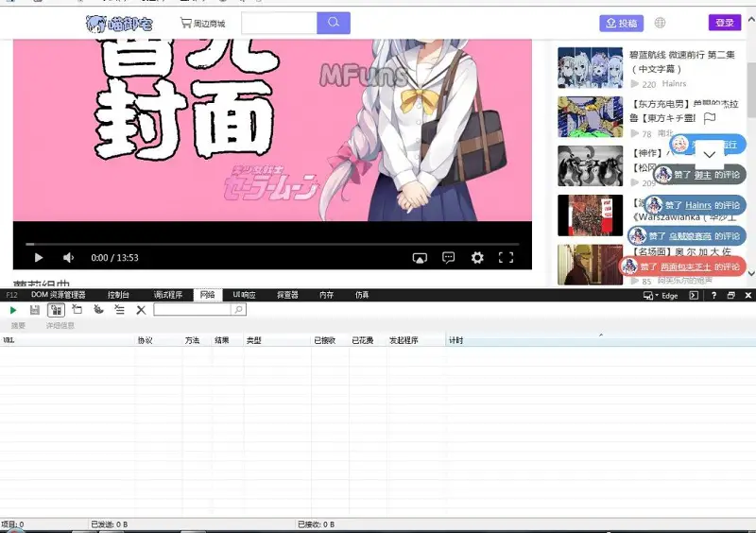756x533 pixels.
Task: Toggle the always-refresh-from-server icon
Action: click(56, 310)
